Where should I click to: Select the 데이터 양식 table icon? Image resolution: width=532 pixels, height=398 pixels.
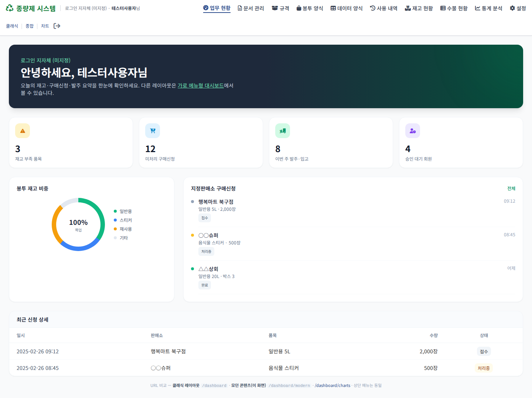click(x=332, y=8)
